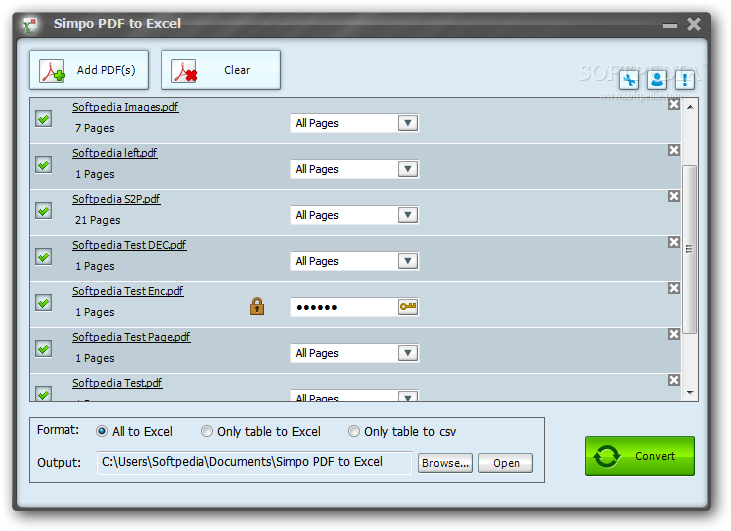
Task: Open the Softpedia left.pdf file link
Action: [x=115, y=153]
